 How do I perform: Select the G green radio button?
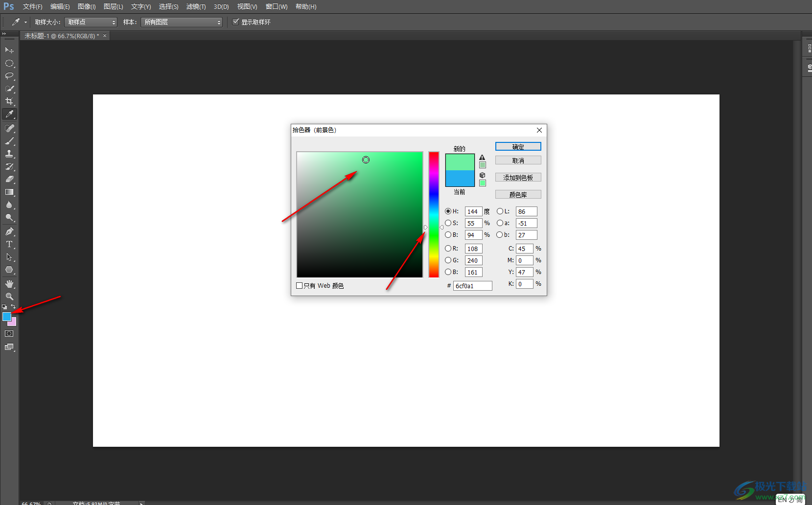click(x=448, y=260)
